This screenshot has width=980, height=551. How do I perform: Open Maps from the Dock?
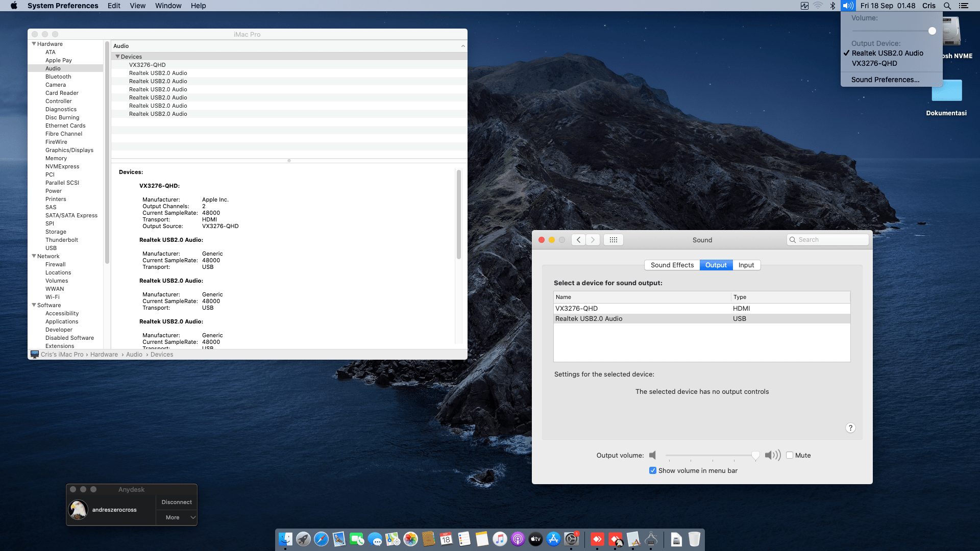(x=393, y=539)
